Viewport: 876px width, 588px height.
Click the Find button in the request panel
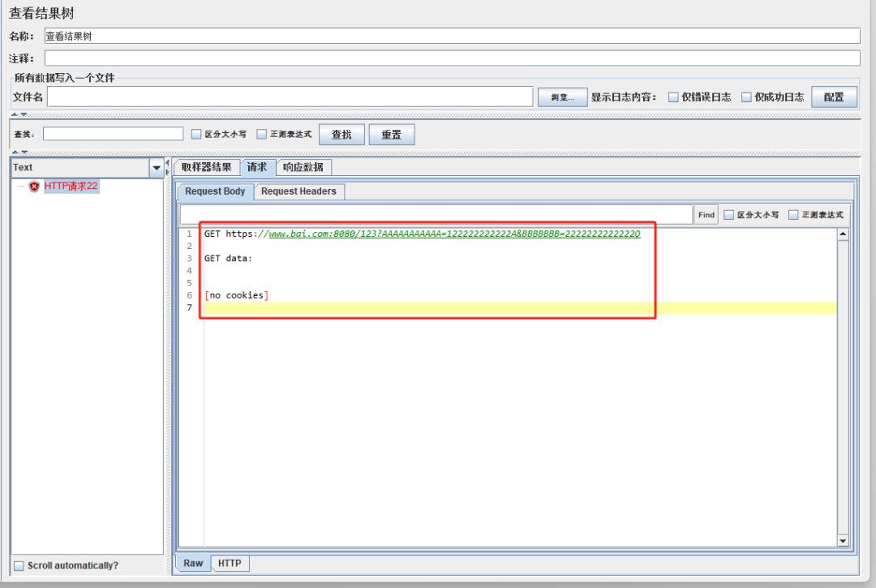tap(706, 215)
